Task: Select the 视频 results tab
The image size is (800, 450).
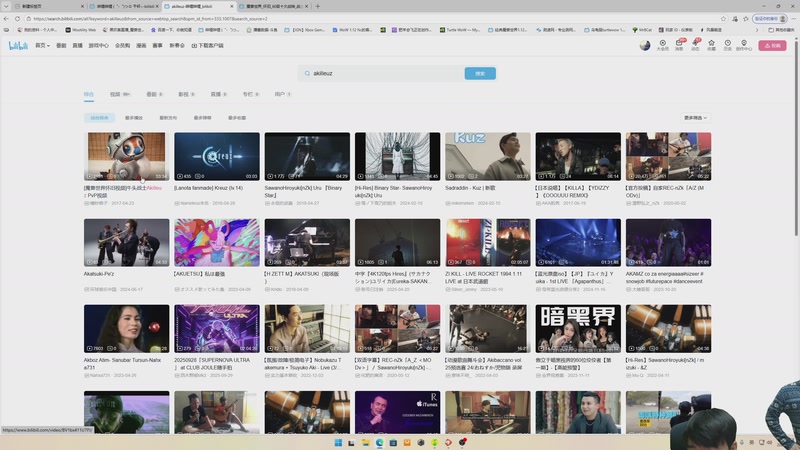Action: coord(120,94)
